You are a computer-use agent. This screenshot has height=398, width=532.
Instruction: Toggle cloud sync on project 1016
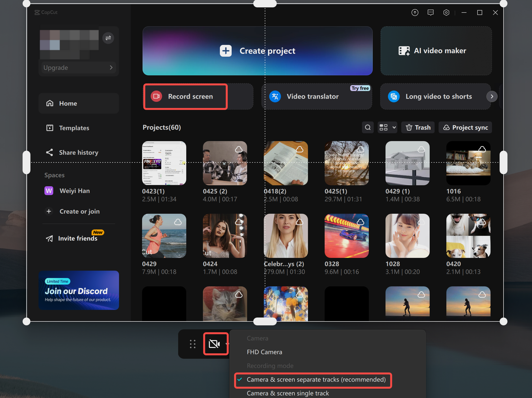tap(482, 149)
